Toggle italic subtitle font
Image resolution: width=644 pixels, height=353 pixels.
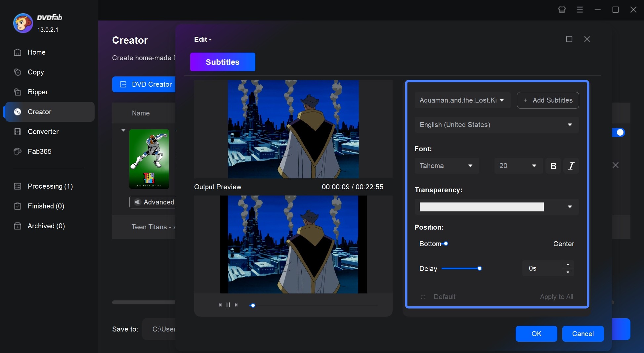click(x=571, y=166)
